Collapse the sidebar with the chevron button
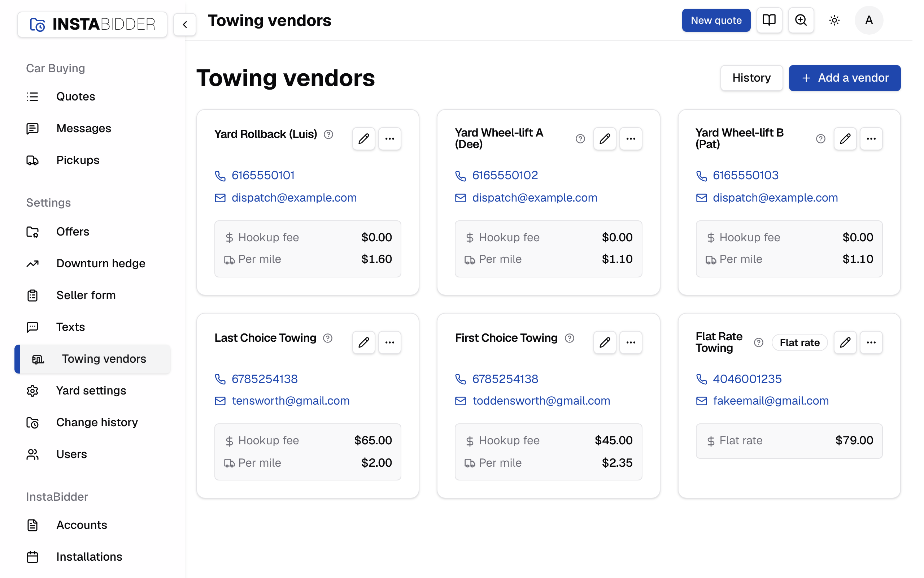The height and width of the screenshot is (578, 924). [185, 25]
